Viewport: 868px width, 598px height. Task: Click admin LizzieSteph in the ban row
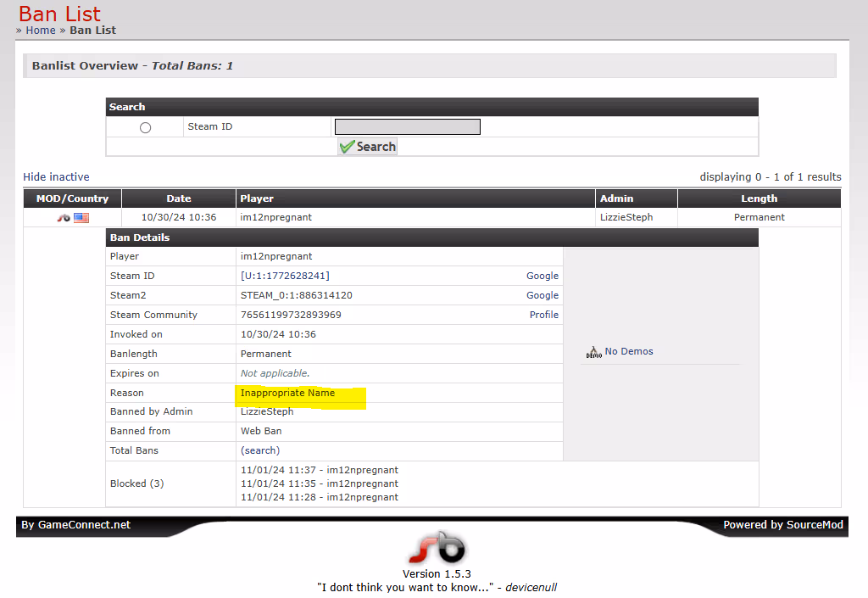pos(626,217)
